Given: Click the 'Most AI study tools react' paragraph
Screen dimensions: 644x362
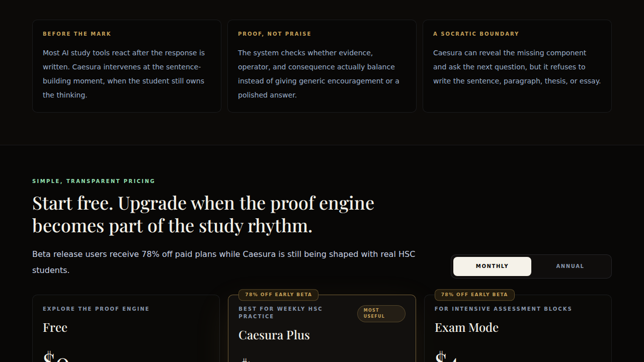Looking at the screenshot, I should [x=124, y=74].
